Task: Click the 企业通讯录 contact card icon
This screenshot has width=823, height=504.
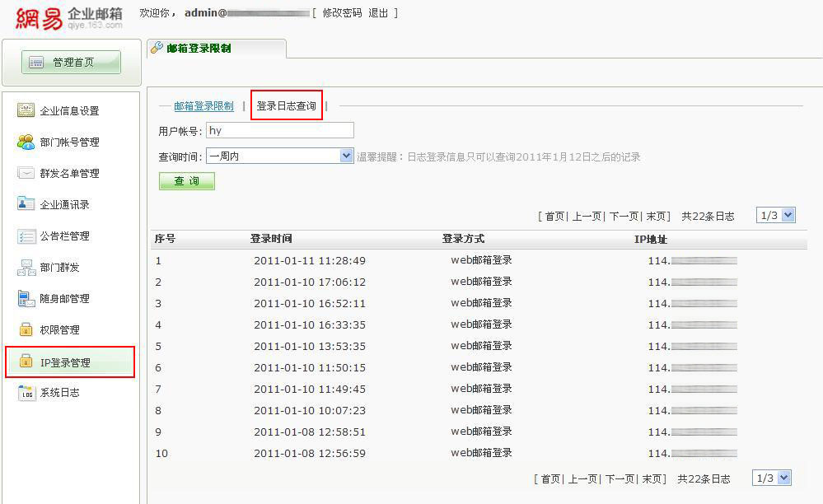Action: [x=26, y=204]
